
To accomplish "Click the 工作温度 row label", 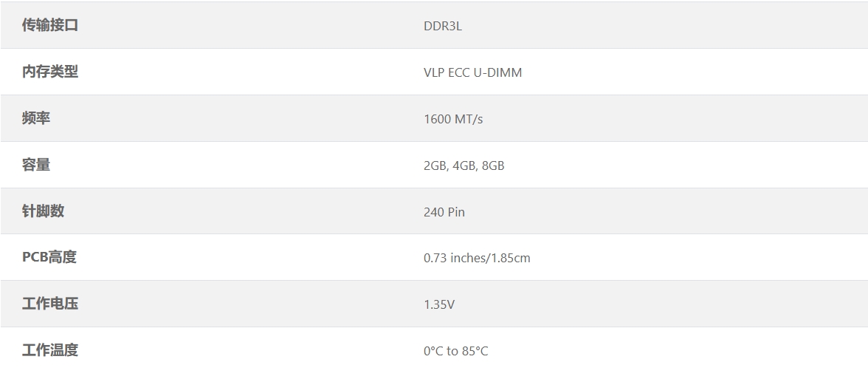I will pos(50,350).
